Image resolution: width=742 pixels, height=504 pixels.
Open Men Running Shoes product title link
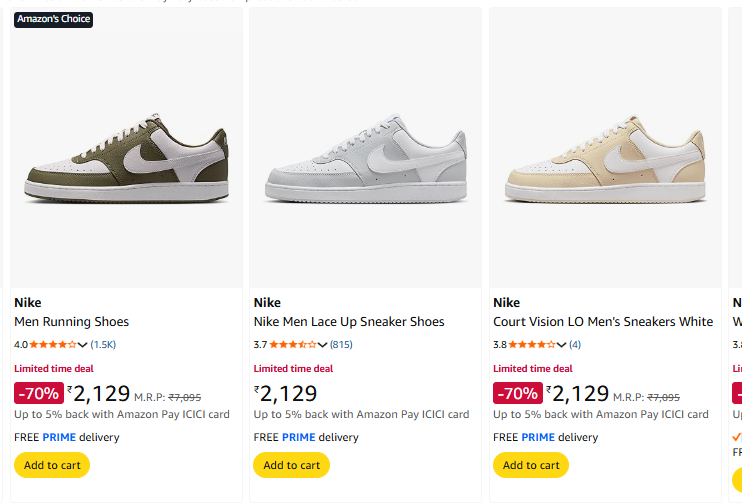[x=72, y=322]
